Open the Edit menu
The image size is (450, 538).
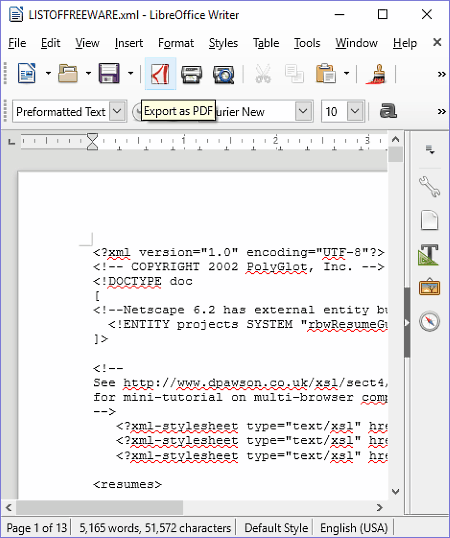point(50,43)
